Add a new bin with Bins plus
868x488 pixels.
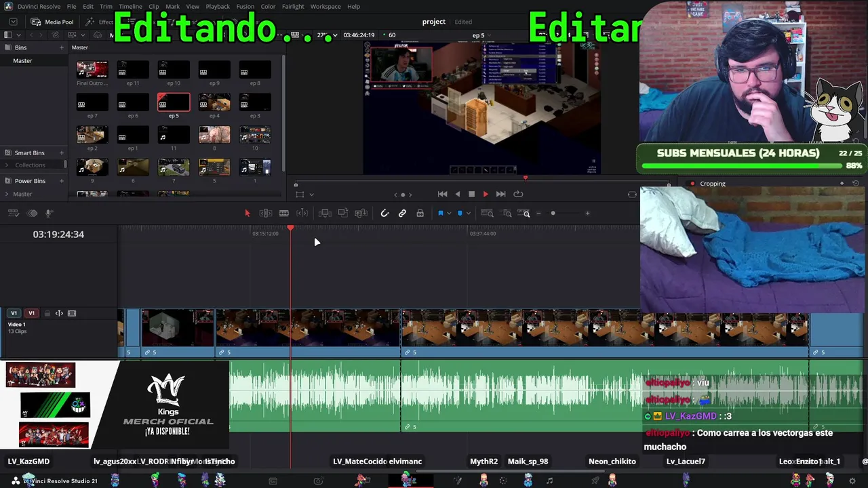tap(61, 47)
